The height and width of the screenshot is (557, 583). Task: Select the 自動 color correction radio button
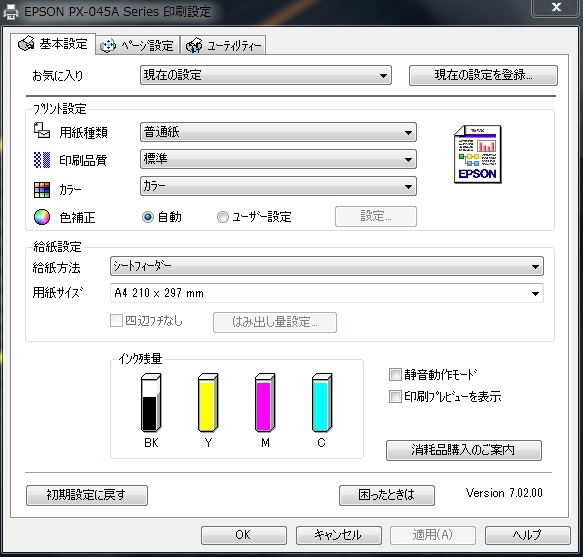click(148, 217)
